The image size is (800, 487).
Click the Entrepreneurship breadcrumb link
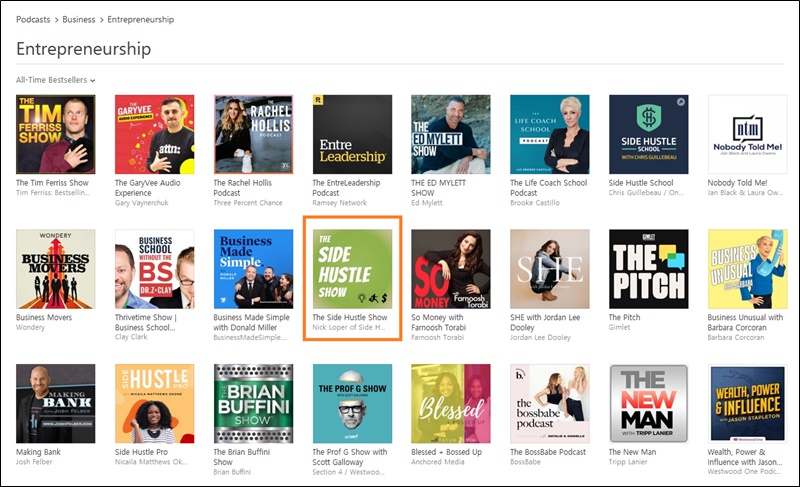tap(140, 19)
